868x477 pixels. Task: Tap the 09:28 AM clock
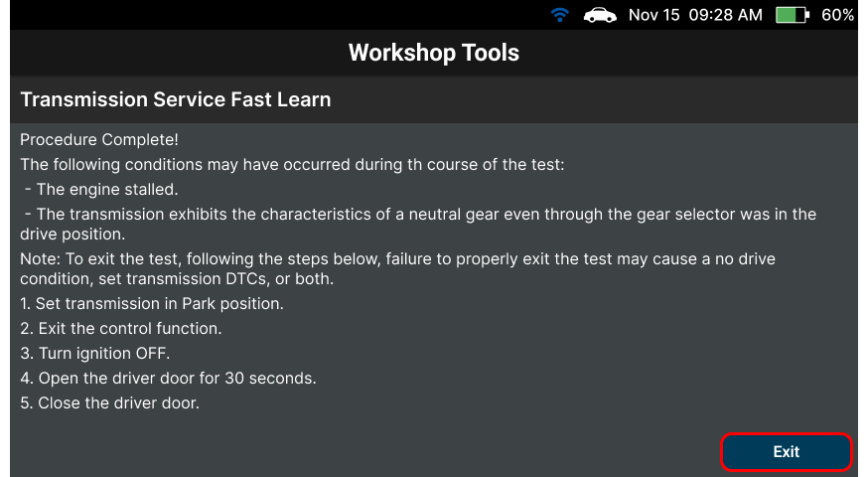tap(725, 15)
